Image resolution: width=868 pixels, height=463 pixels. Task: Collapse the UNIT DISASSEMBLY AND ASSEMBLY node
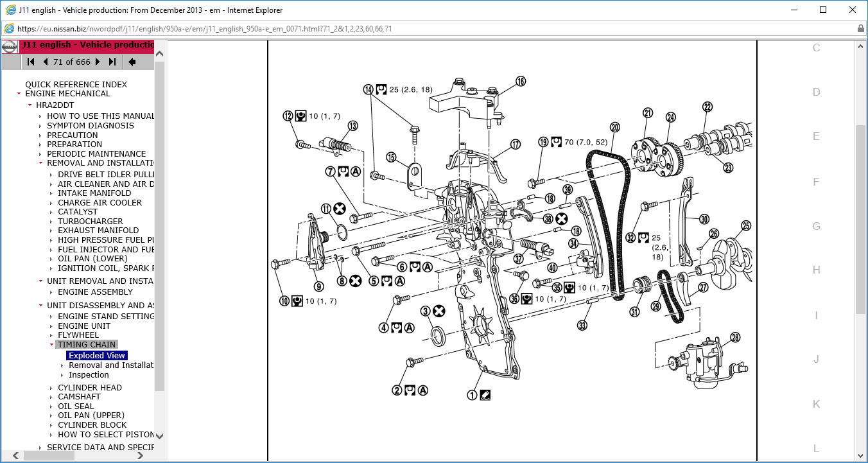(x=40, y=306)
